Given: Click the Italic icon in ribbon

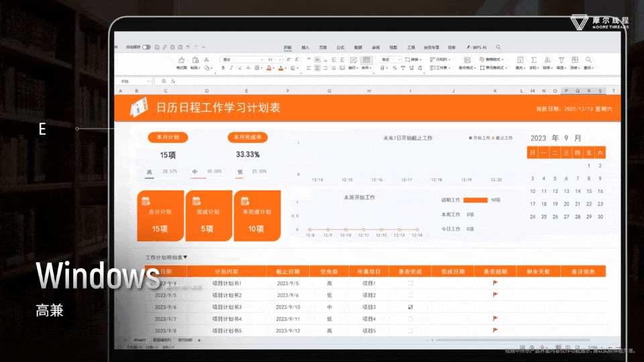Looking at the screenshot, I should point(231,68).
